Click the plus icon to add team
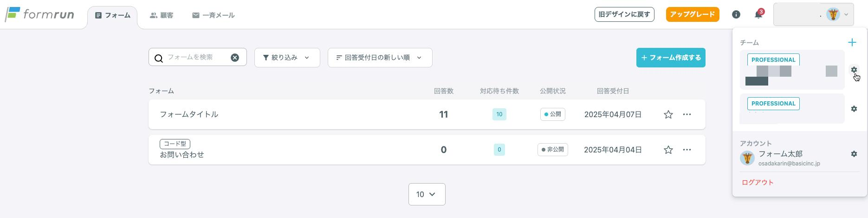868x218 pixels. tap(852, 42)
